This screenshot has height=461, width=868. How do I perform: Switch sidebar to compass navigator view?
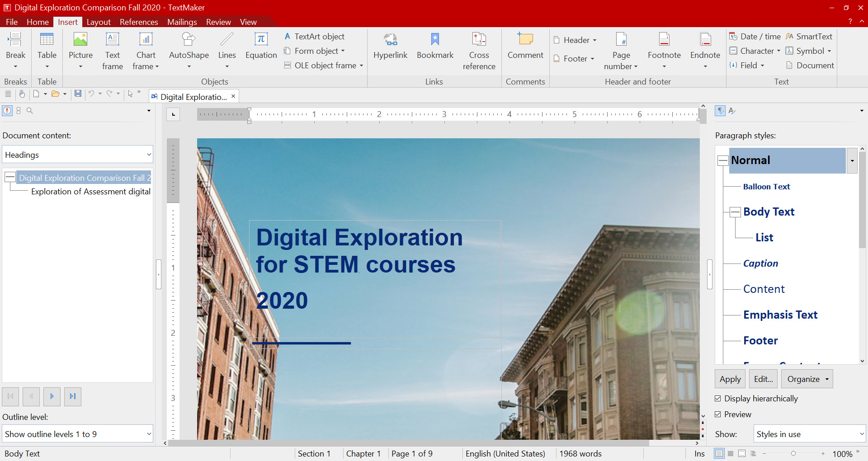7,111
